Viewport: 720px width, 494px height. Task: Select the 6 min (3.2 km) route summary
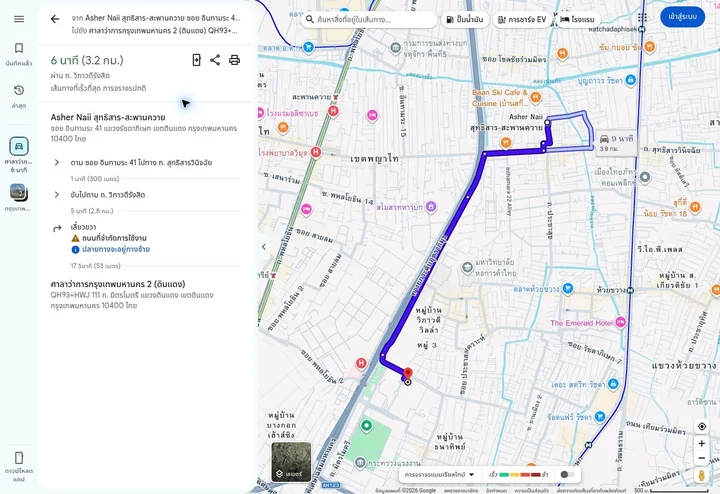pos(87,60)
